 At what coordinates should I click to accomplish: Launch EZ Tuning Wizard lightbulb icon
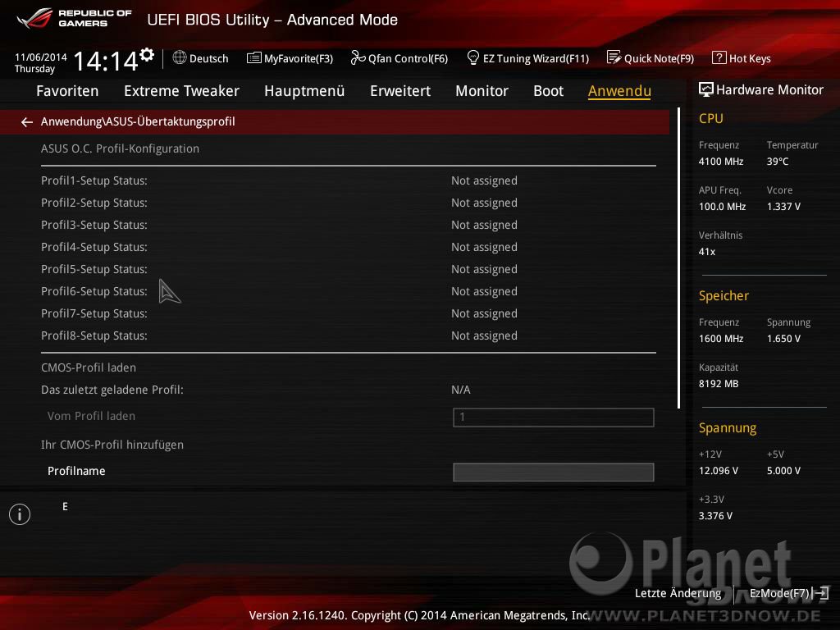pos(473,57)
